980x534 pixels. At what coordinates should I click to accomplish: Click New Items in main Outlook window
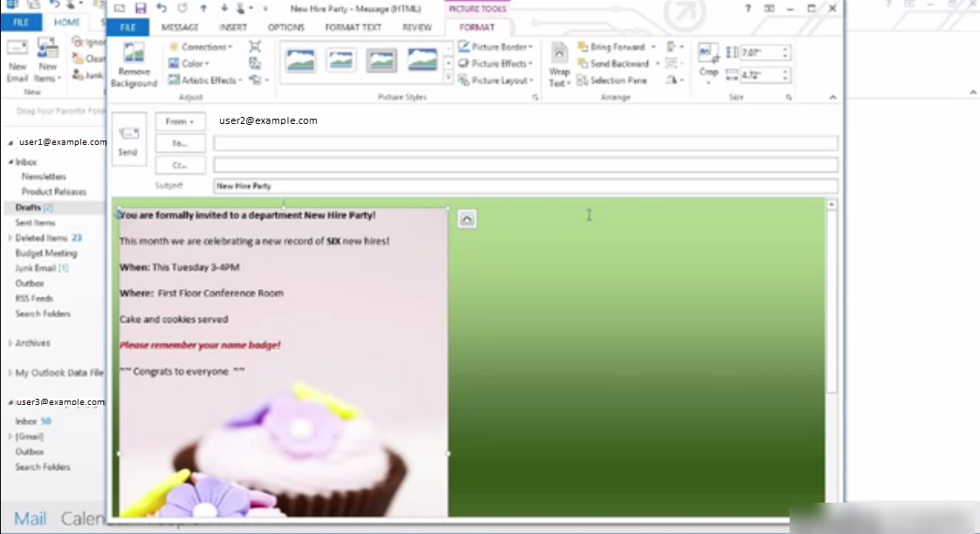click(47, 60)
